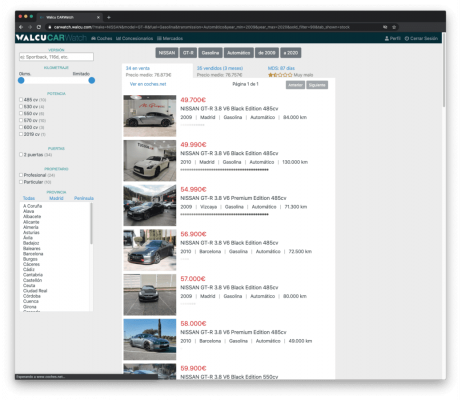Viewport: 461px width, 400px height.
Task: Check the 600 cv power filter
Action: (21, 127)
